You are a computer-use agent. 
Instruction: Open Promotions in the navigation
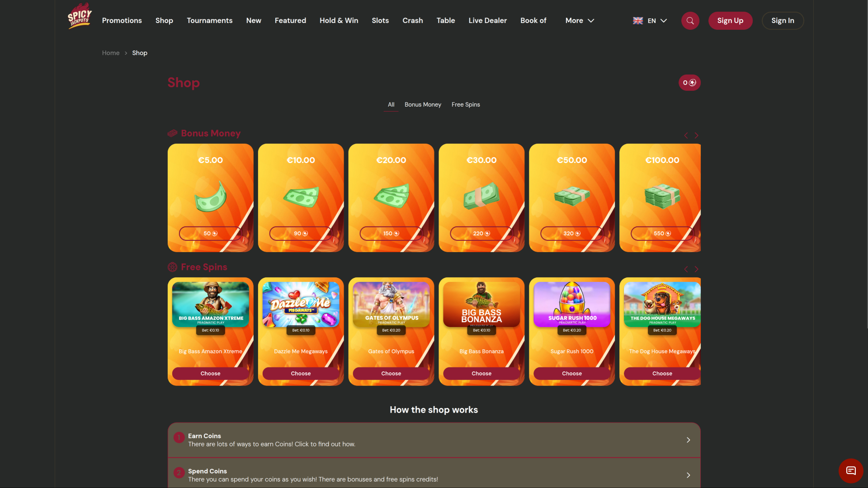coord(122,21)
